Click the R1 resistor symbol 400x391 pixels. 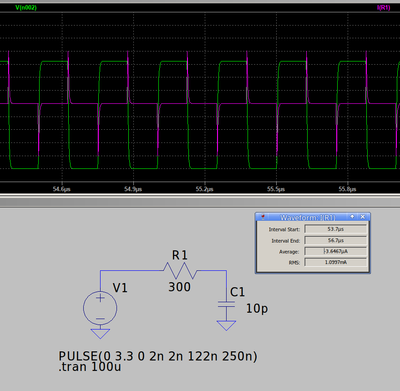pyautogui.click(x=180, y=271)
